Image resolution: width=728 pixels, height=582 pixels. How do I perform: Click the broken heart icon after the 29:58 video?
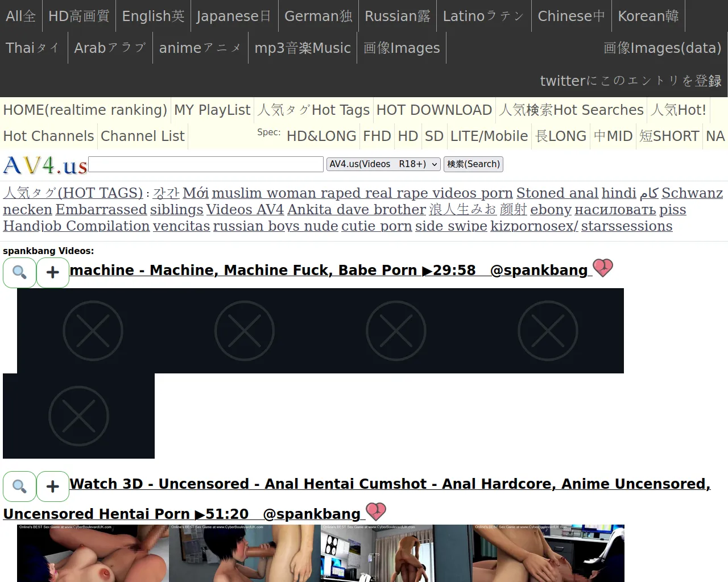pos(603,268)
